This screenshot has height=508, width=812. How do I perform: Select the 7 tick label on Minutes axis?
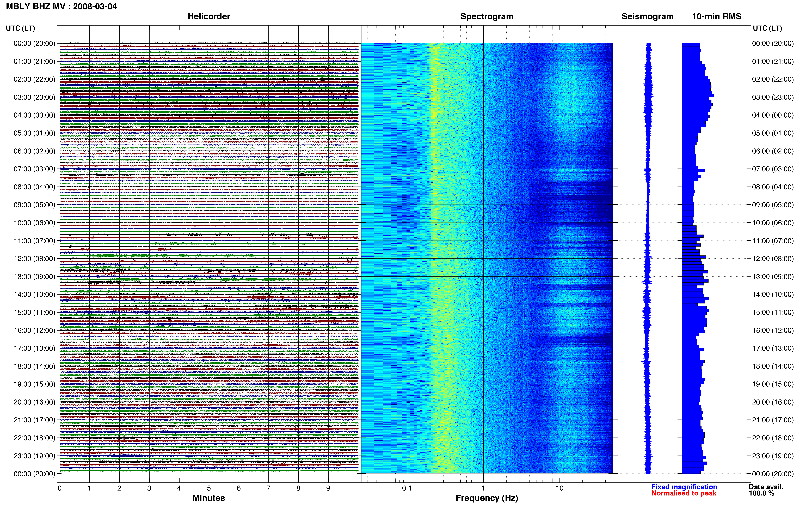click(269, 488)
